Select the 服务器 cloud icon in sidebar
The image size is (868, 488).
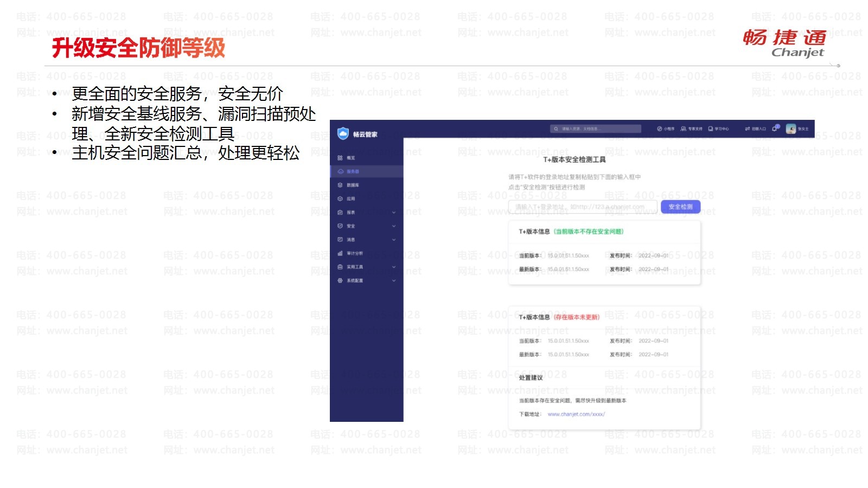pyautogui.click(x=340, y=171)
